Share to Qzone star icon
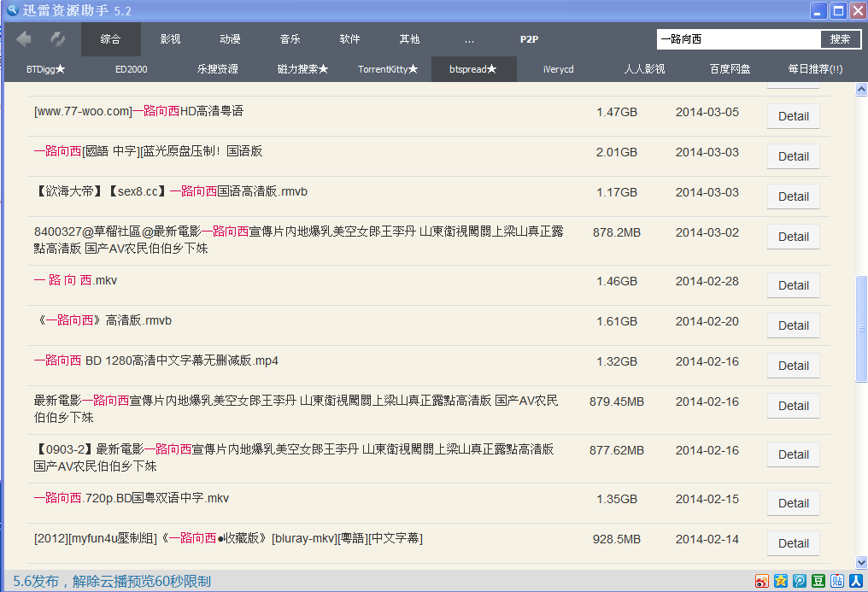This screenshot has height=592, width=868. click(x=781, y=581)
